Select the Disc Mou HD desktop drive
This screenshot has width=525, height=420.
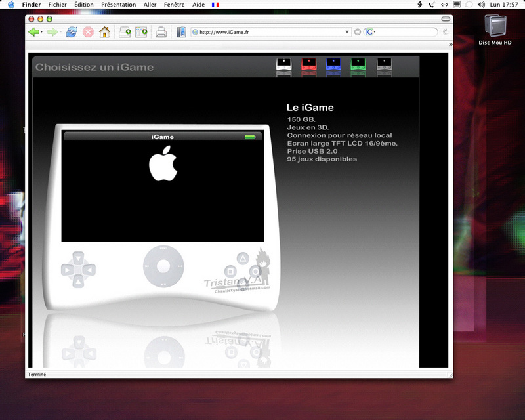tap(495, 30)
